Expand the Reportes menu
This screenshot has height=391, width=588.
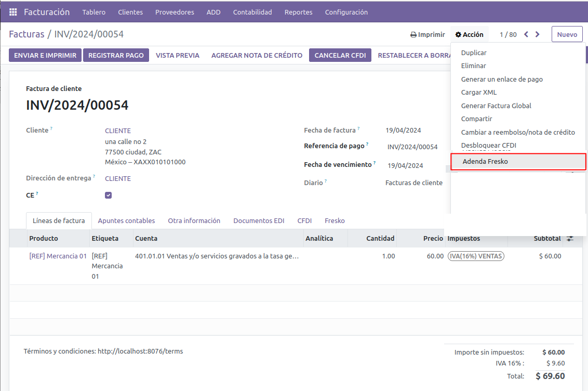(x=298, y=12)
